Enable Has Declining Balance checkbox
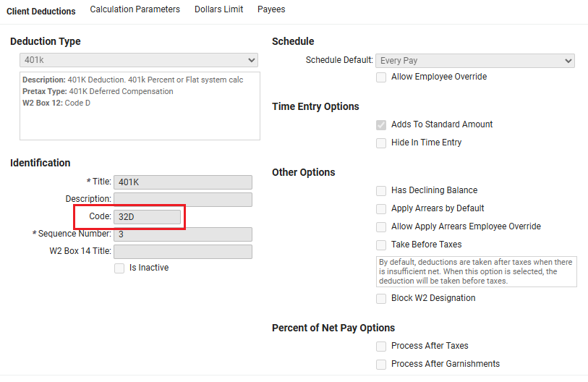Image resolution: width=588 pixels, height=382 pixels. (x=381, y=191)
